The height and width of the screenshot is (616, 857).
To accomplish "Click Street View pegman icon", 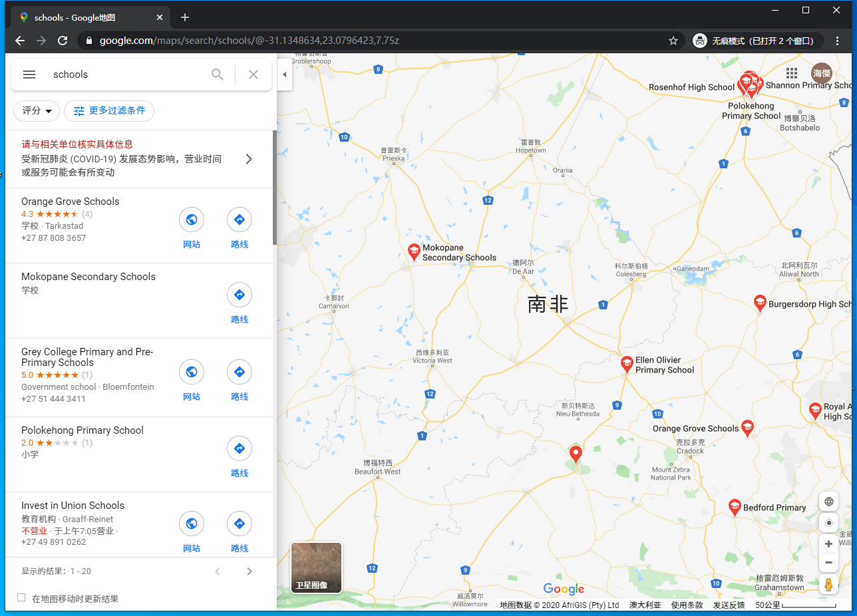I will [829, 585].
